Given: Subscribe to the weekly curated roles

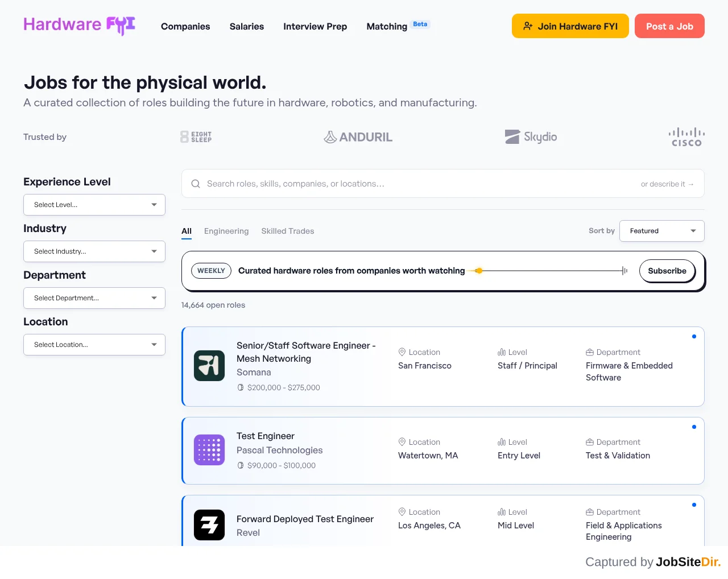Looking at the screenshot, I should tap(667, 271).
